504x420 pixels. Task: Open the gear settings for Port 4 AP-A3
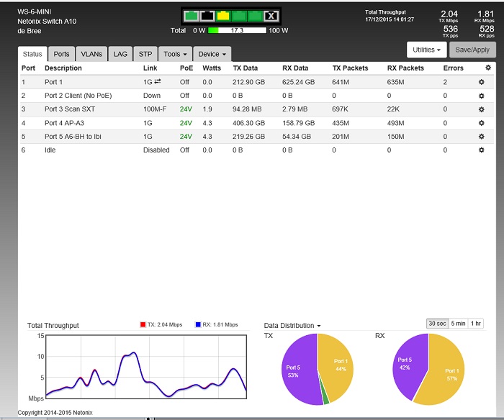(x=481, y=123)
